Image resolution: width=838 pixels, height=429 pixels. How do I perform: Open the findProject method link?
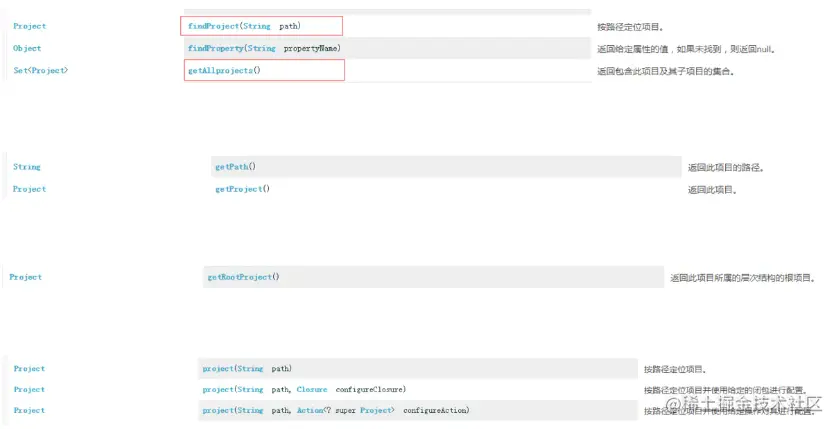click(x=213, y=26)
